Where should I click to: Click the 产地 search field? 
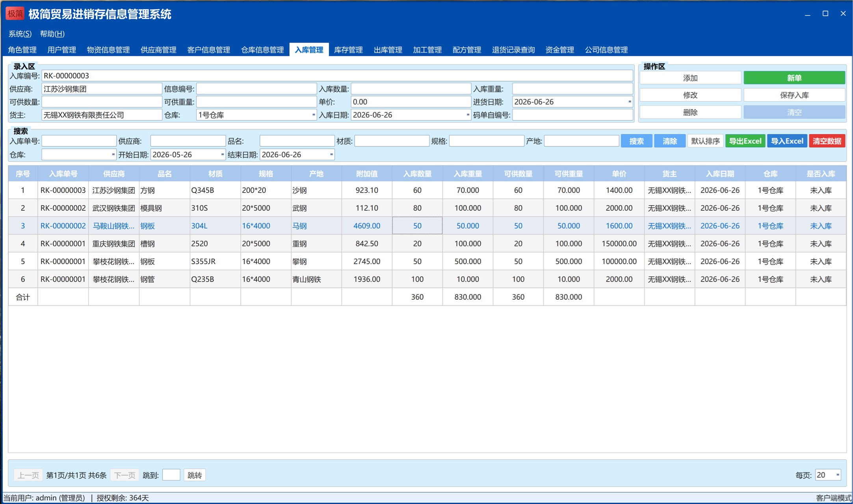[582, 141]
